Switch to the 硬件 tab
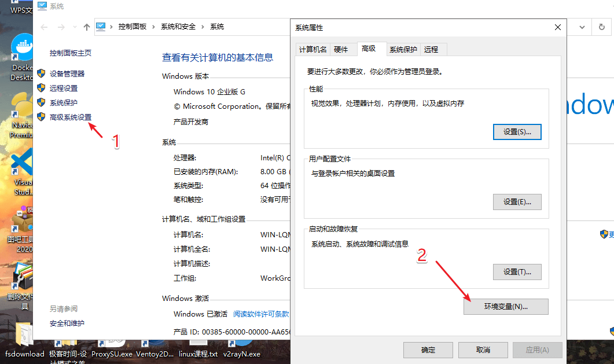This screenshot has width=614, height=364. [x=341, y=50]
